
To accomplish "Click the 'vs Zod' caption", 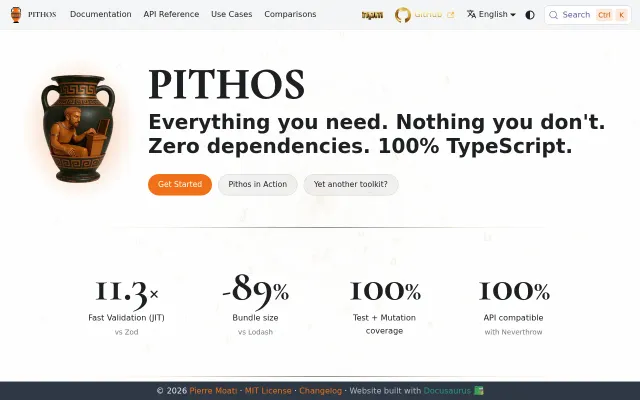I will 127,332.
